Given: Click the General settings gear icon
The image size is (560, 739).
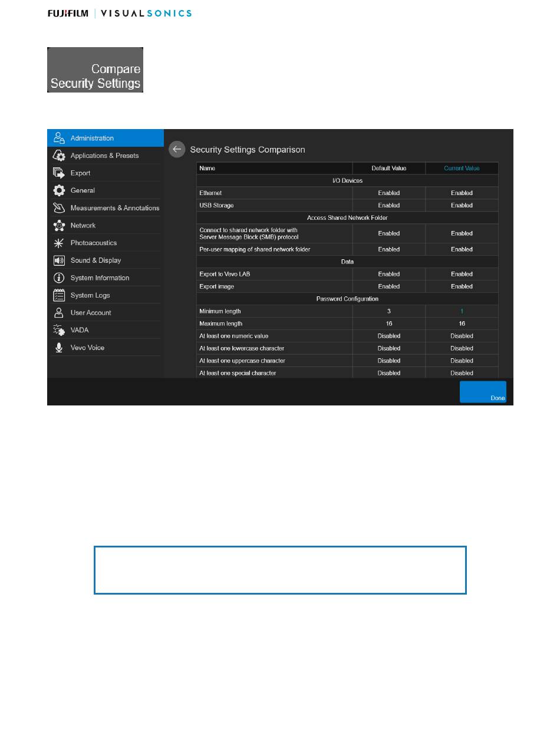Looking at the screenshot, I should tap(59, 190).
